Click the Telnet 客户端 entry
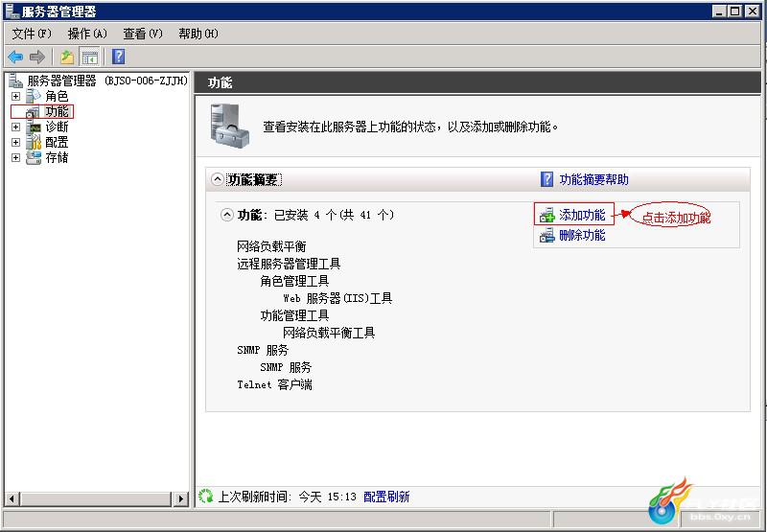Screen dimensions: 767x532 [x=274, y=384]
